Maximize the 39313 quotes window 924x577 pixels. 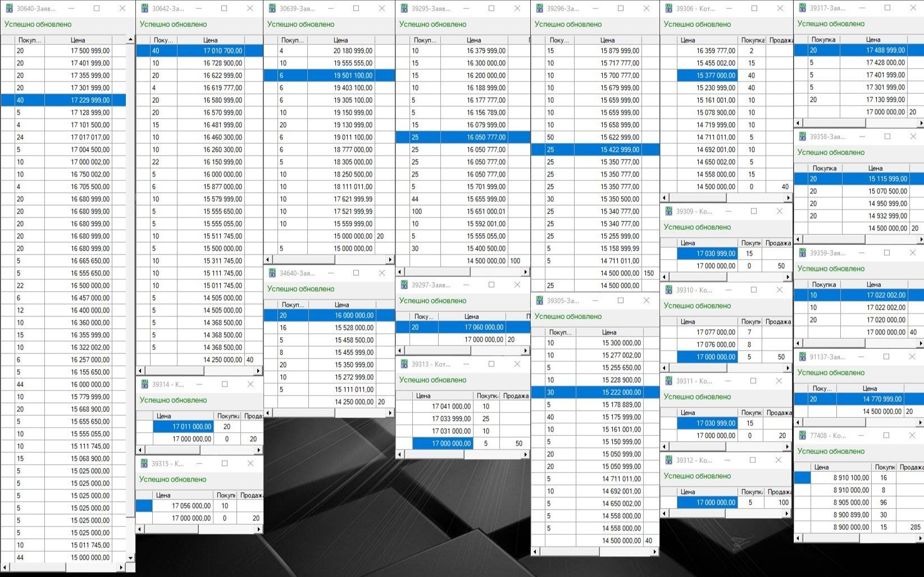491,364
